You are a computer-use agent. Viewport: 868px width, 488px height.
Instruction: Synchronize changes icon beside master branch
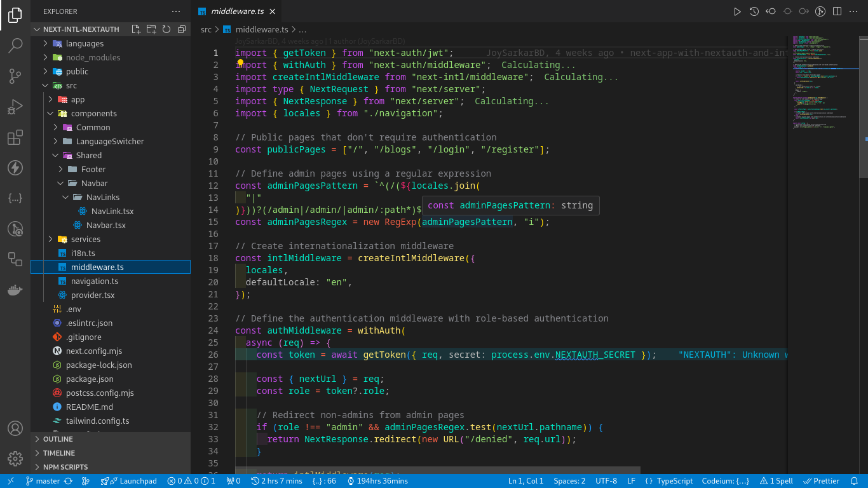coord(69,481)
